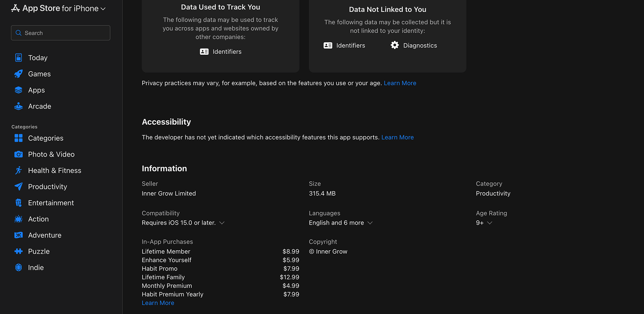Click Learn More next to privacy practices
The height and width of the screenshot is (314, 644).
[x=400, y=83]
